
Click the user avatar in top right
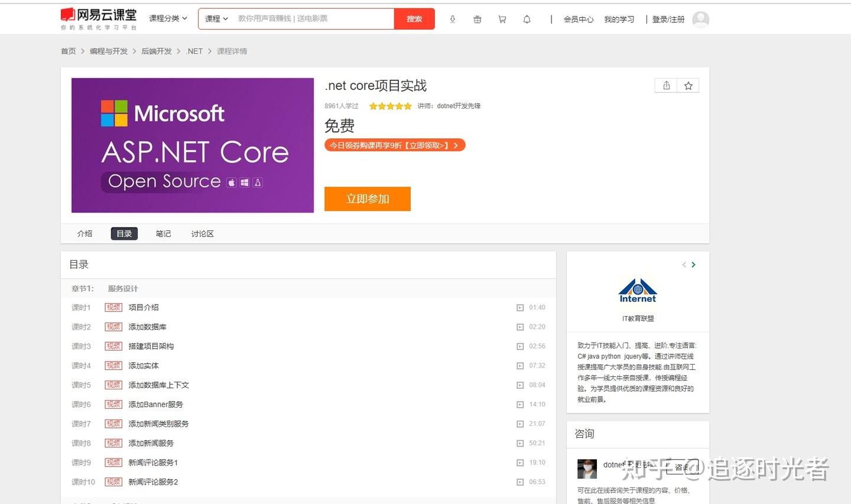pyautogui.click(x=700, y=19)
